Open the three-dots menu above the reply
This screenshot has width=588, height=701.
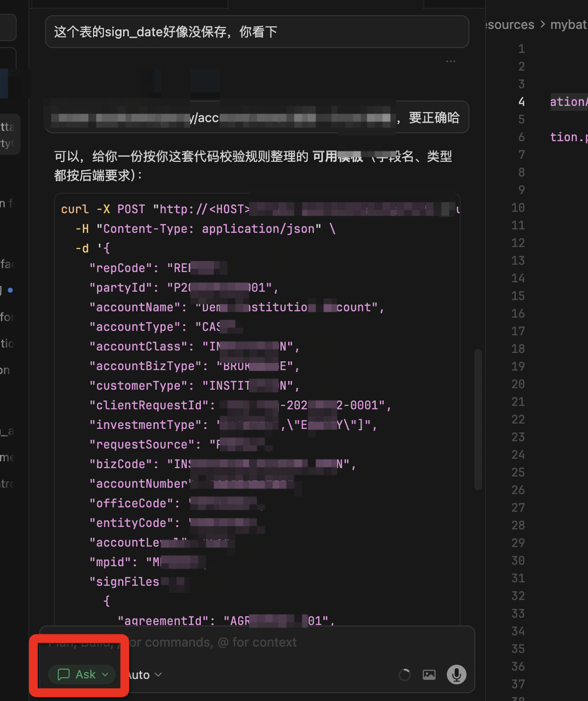point(451,61)
